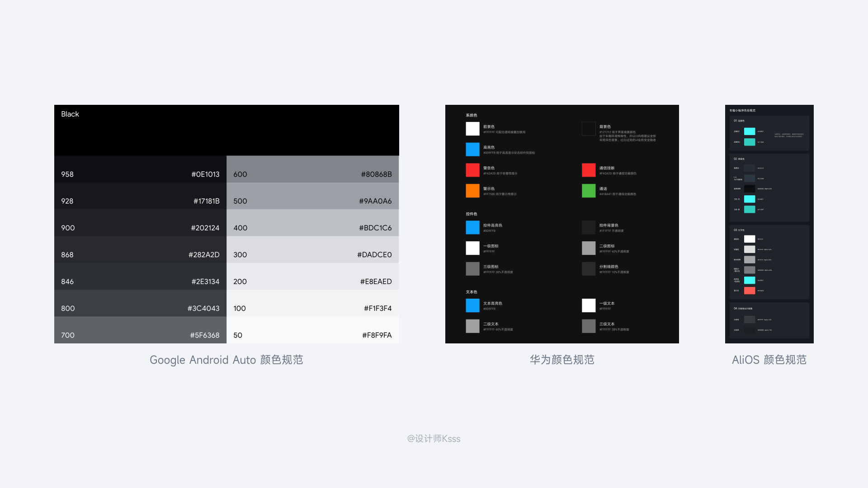Screen dimensions: 868x488
Task: Select the black swatch in AliOS section 02
Action: pos(750,189)
